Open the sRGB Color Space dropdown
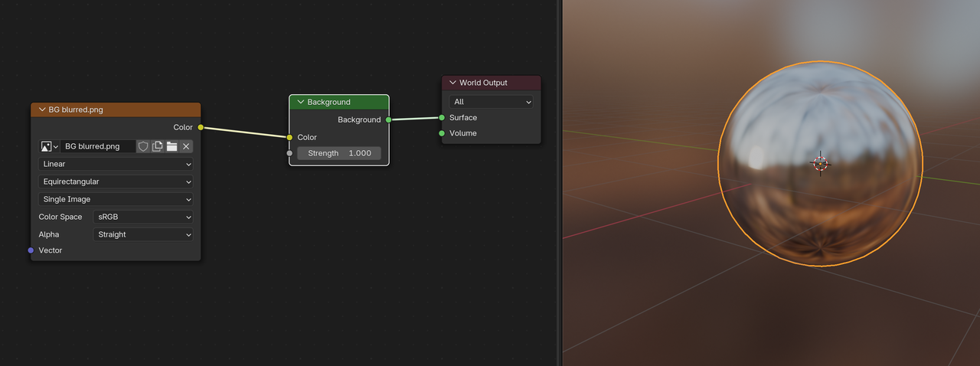 (x=143, y=217)
